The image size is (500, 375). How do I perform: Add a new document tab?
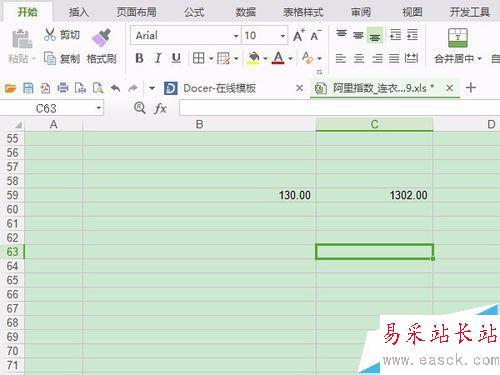(x=471, y=88)
